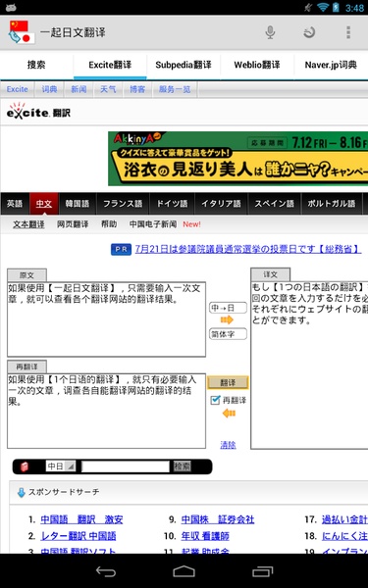
Task: Select the フランス語 language tab
Action: click(x=123, y=204)
